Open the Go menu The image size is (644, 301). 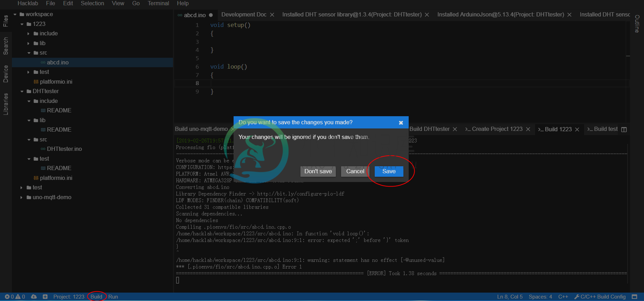[136, 3]
